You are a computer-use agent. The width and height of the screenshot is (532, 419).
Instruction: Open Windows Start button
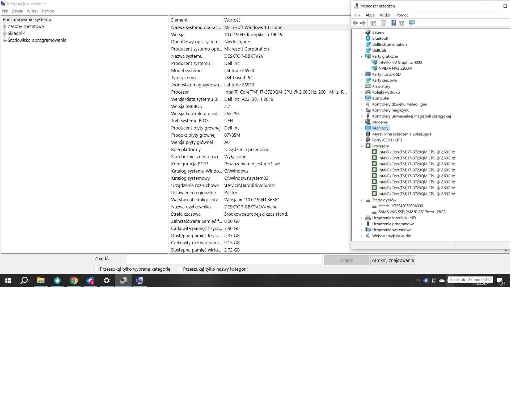8,280
